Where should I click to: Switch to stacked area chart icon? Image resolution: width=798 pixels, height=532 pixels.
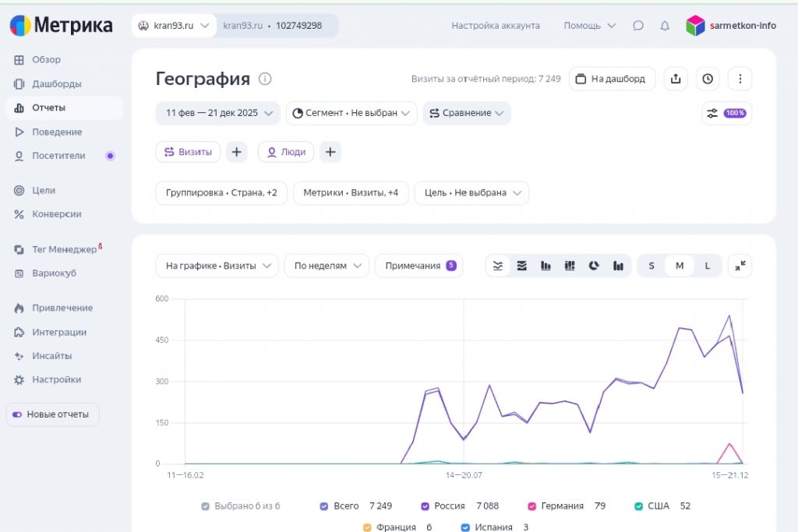click(x=522, y=266)
